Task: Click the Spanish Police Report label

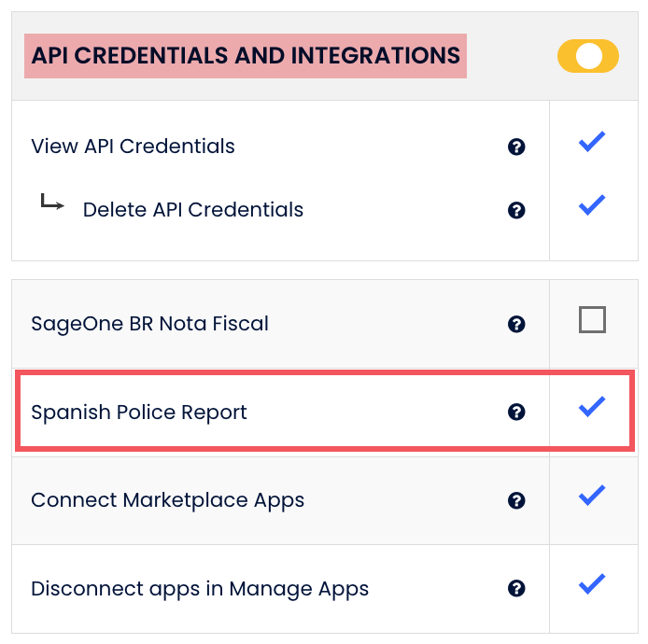Action: (139, 412)
